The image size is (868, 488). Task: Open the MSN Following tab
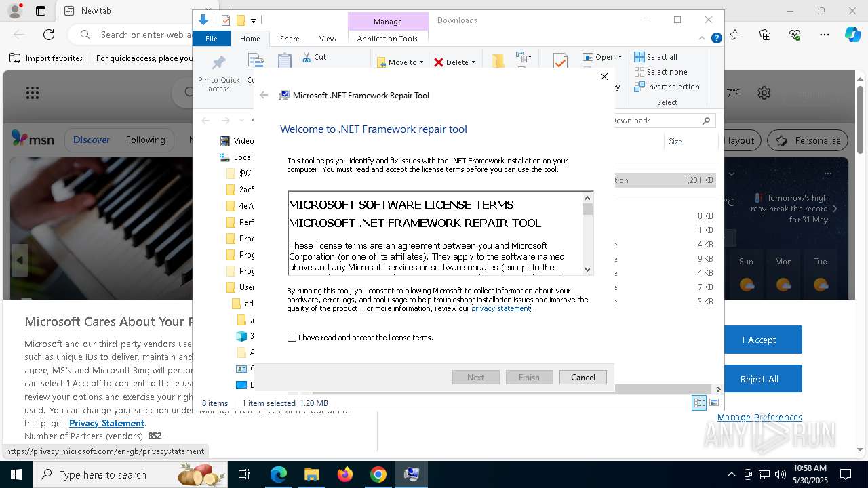coord(145,140)
